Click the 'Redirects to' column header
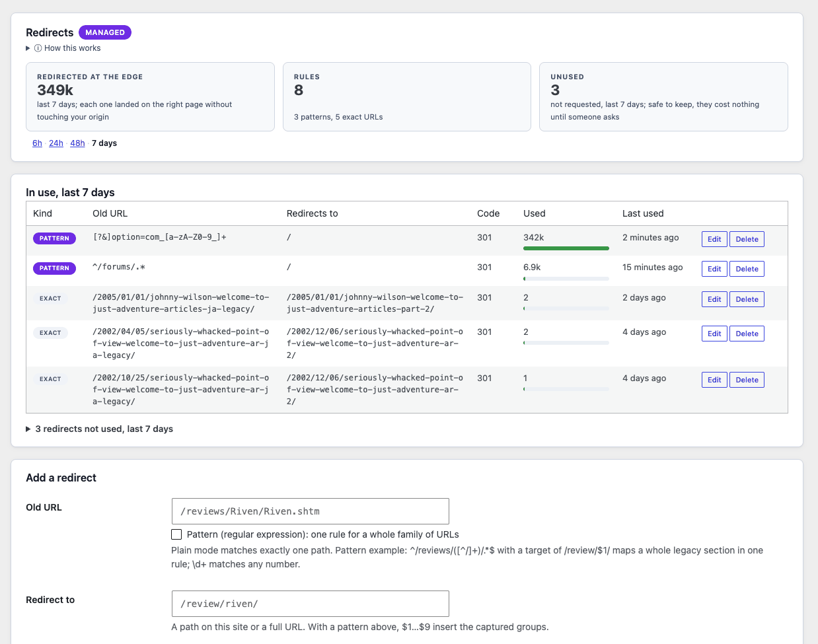 312,213
